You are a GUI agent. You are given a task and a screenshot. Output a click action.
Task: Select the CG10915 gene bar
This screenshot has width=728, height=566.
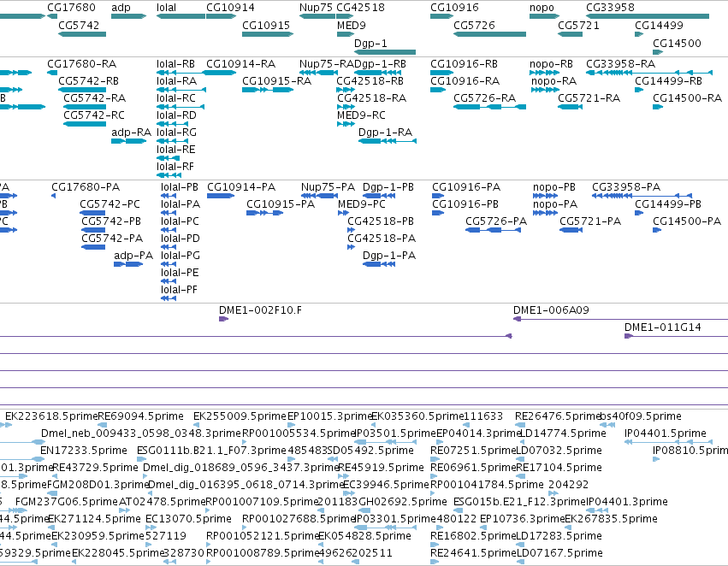[268, 34]
